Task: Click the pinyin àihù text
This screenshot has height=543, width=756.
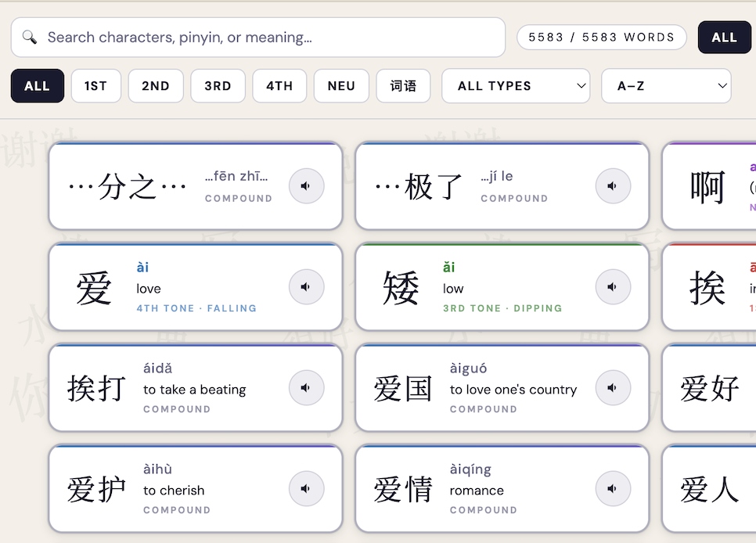Action: (157, 469)
